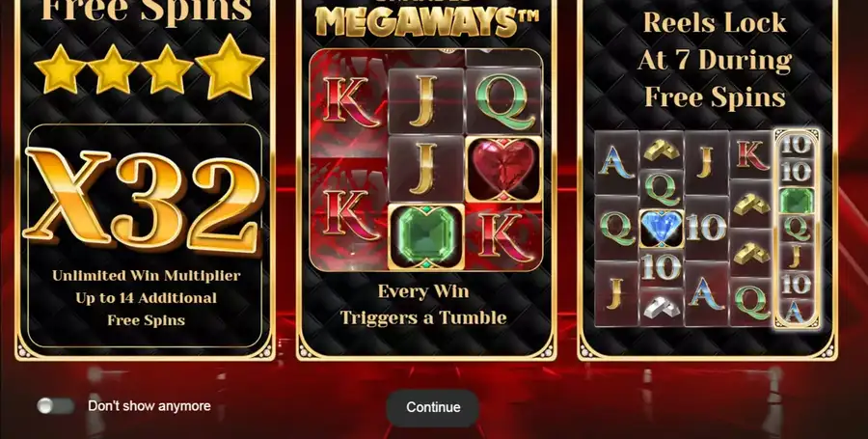The image size is (868, 439).
Task: Click the Free Spins heading
Action: [x=147, y=10]
